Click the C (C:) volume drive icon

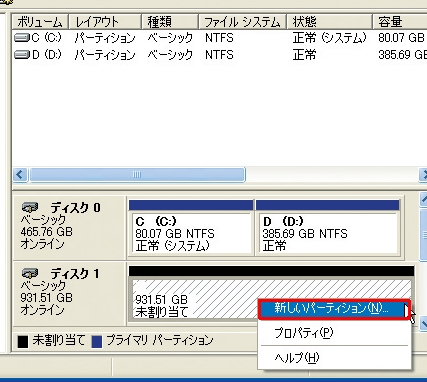(x=22, y=38)
